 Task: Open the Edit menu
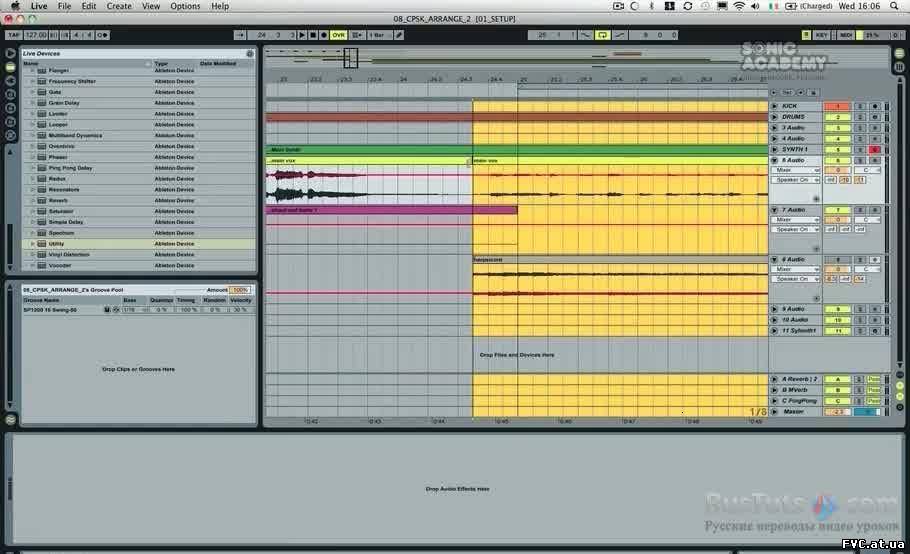[x=89, y=6]
